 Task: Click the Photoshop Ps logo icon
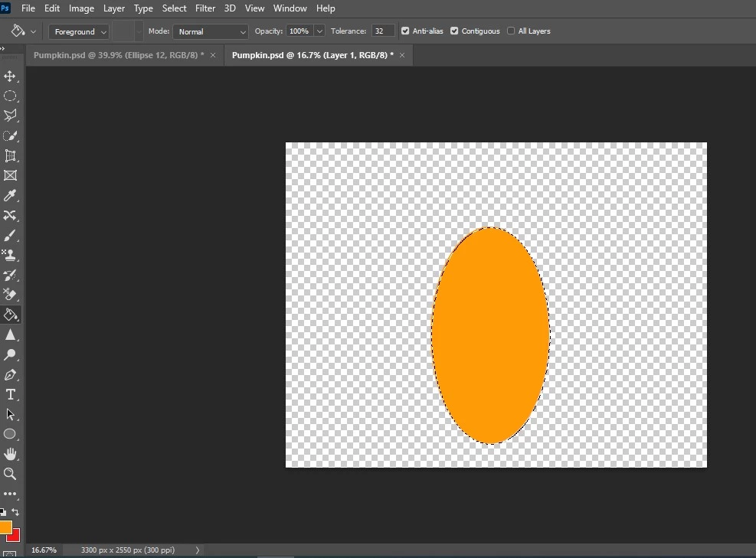tap(5, 8)
